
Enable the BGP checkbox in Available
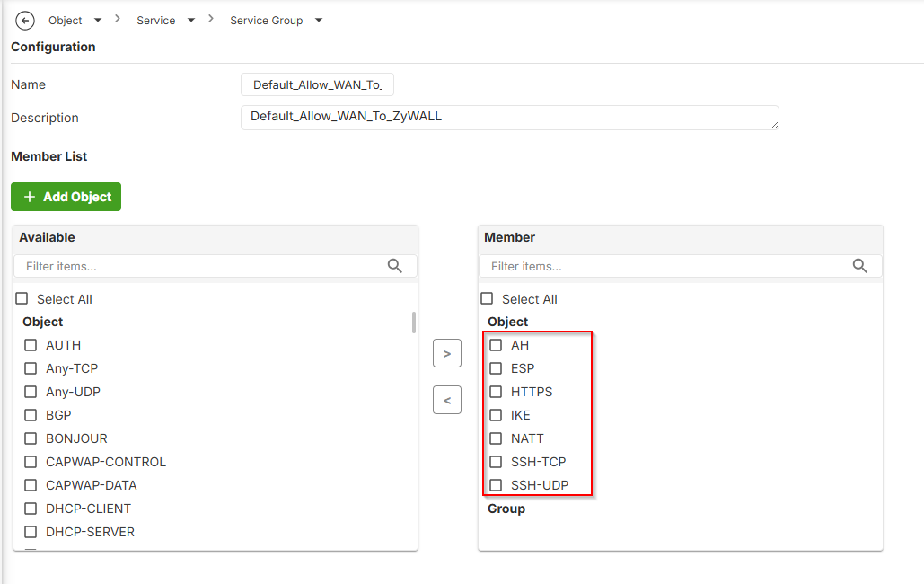click(31, 415)
